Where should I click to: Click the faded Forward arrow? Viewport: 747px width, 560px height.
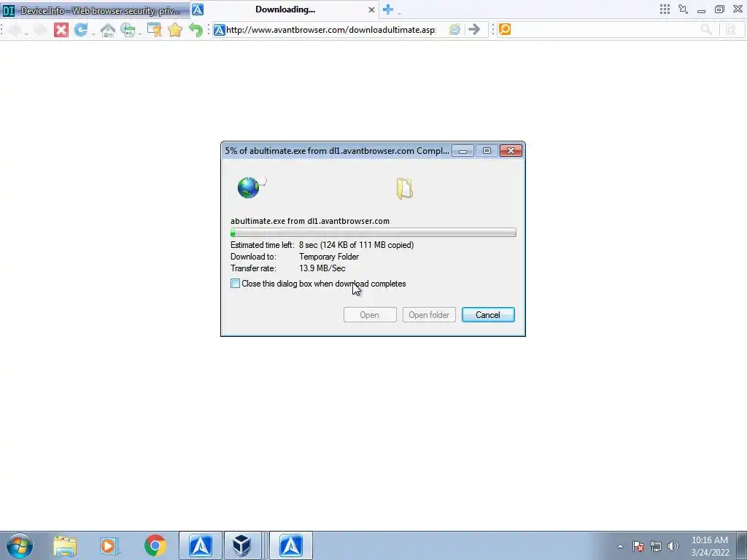tap(40, 30)
